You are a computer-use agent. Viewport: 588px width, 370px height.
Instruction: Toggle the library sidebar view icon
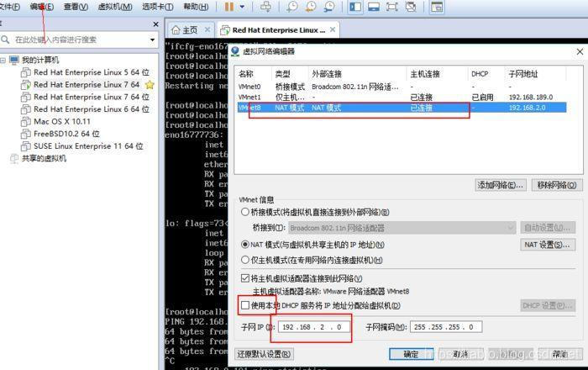coord(355,7)
